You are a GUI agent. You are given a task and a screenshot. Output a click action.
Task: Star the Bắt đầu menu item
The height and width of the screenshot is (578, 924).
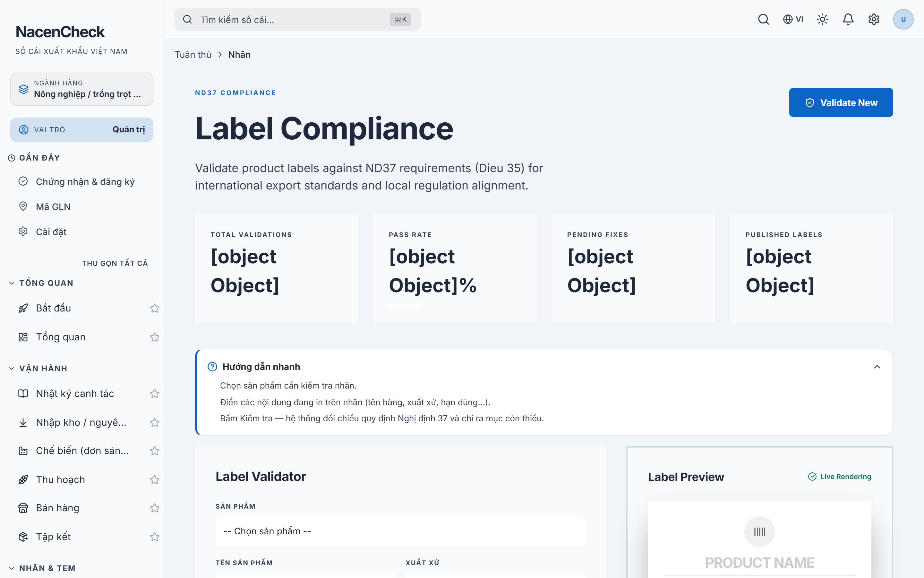[x=154, y=308]
